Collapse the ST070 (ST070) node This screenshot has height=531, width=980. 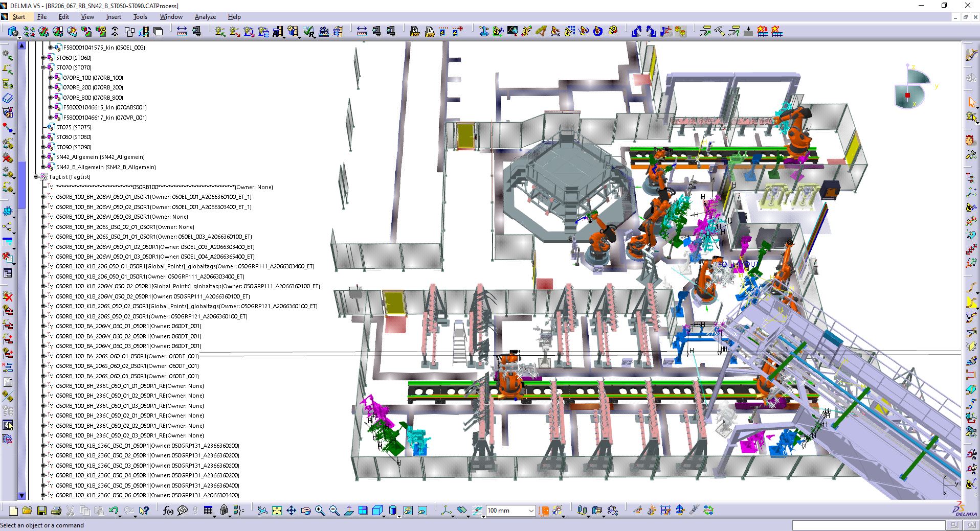click(43, 67)
